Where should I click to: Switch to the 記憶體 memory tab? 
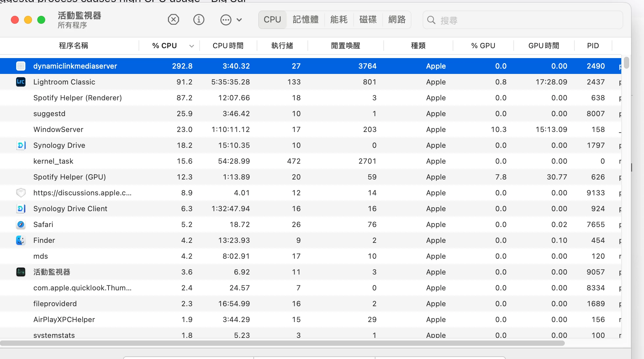point(306,20)
